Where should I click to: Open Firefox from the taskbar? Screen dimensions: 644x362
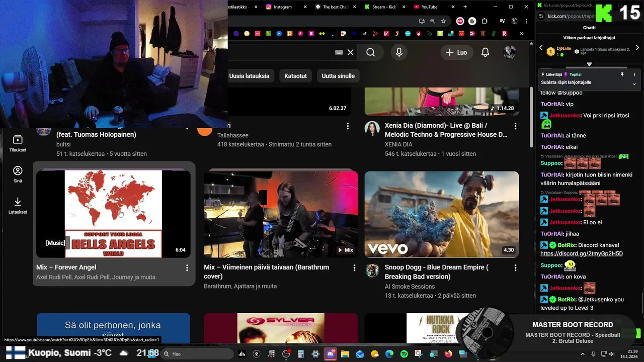click(x=448, y=354)
